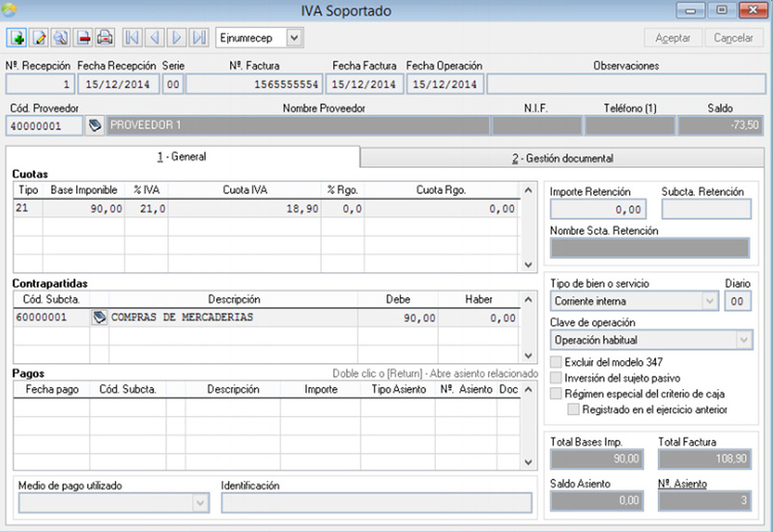Click the Nº. Factura field

254,84
